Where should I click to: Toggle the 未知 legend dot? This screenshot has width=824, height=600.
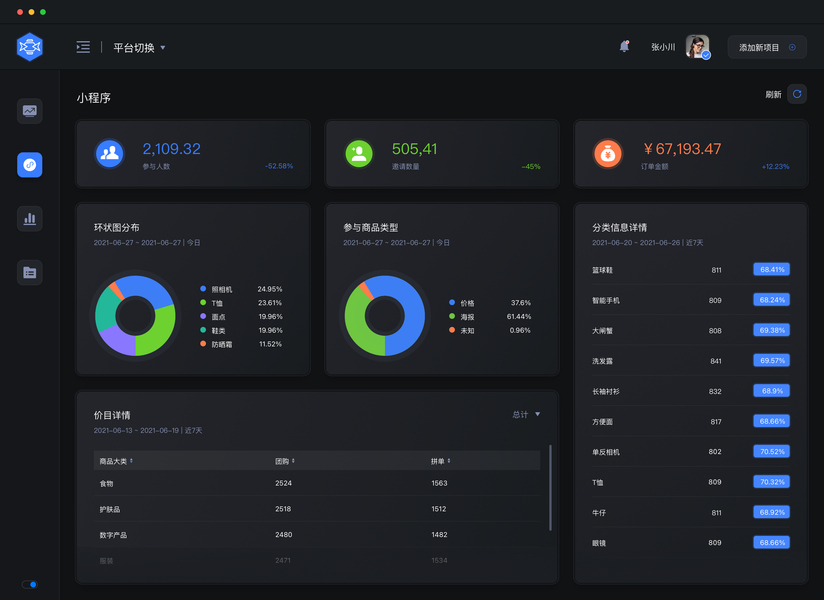point(452,330)
